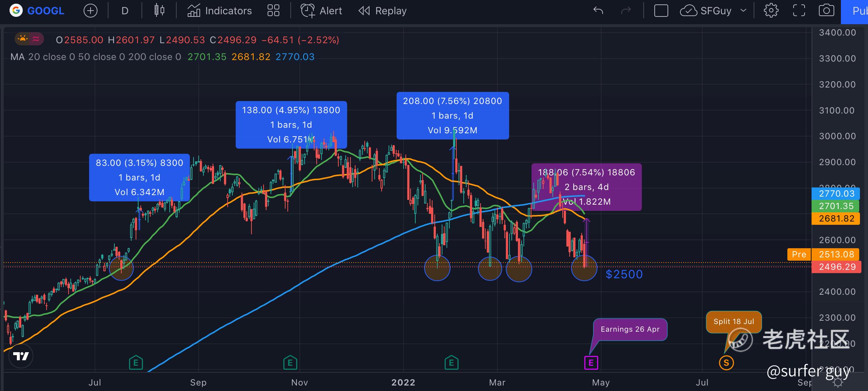Viewport: 868px width, 391px height.
Task: Click the TradingView logo badge
Action: [x=21, y=356]
